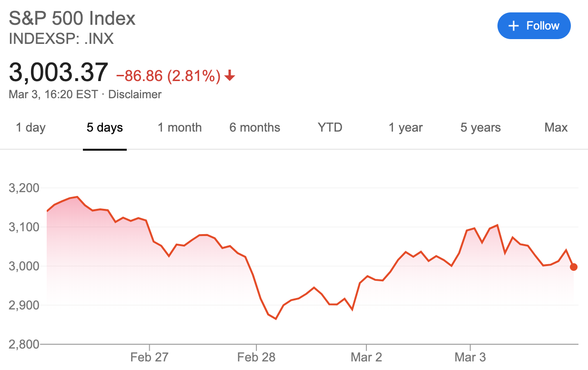Follow the S&P 500 Index
Image resolution: width=588 pixels, height=370 pixels.
(x=534, y=26)
